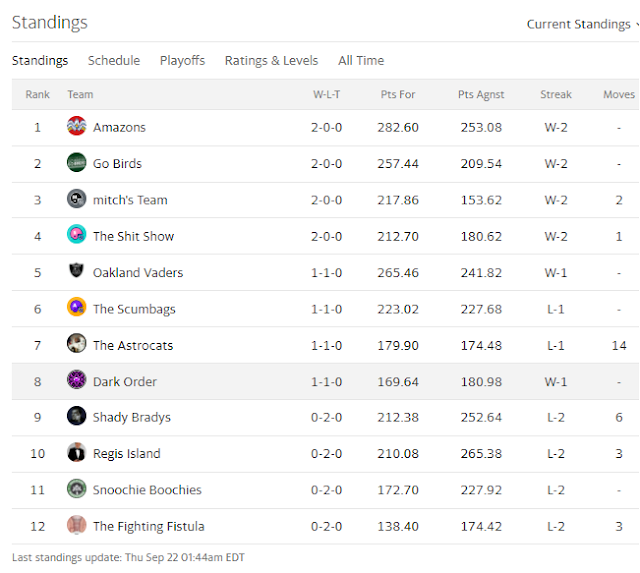
Task: Click the Dark Order team logo
Action: click(76, 380)
